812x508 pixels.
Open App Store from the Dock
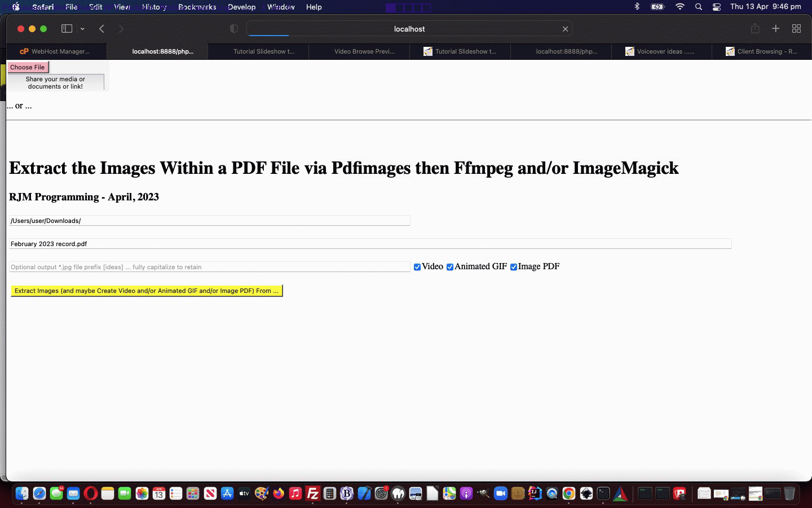point(227,493)
